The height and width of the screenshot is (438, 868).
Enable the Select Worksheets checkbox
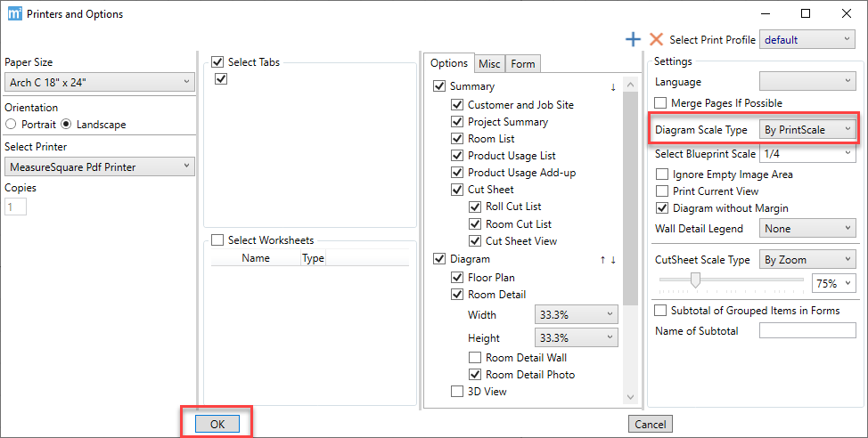pyautogui.click(x=217, y=240)
